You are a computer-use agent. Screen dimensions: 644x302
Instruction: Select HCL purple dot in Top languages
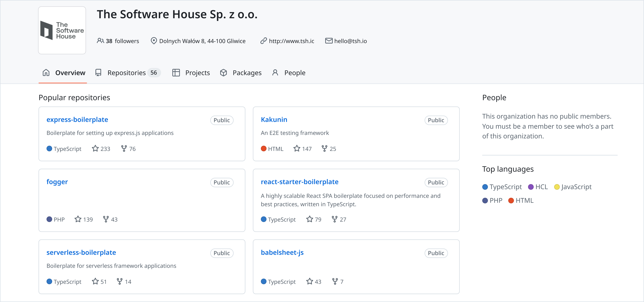click(x=531, y=187)
